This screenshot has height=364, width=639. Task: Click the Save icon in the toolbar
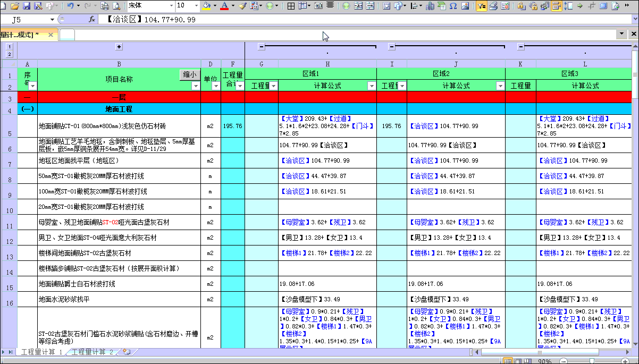26,6
